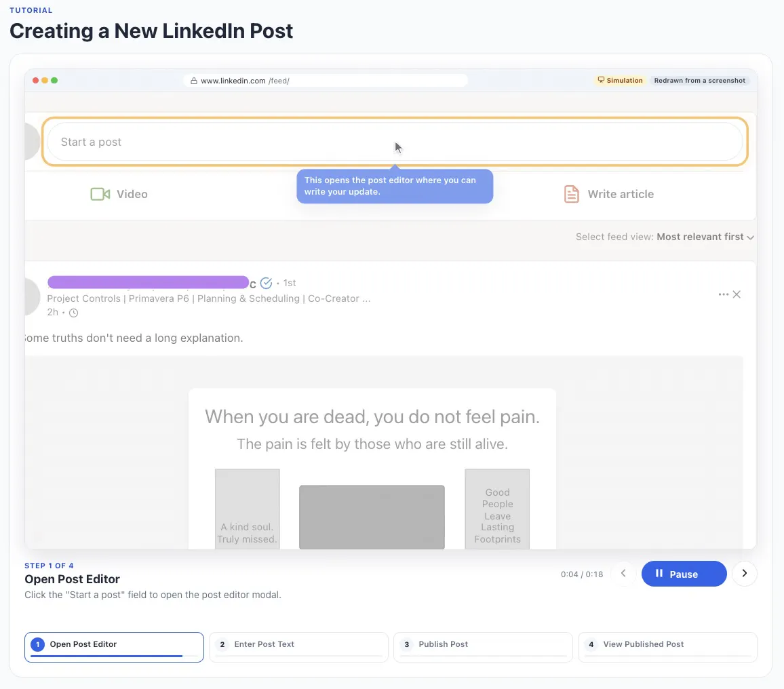784x689 pixels.
Task: Click the 'Open Post Editor' step heading
Action: [72, 579]
